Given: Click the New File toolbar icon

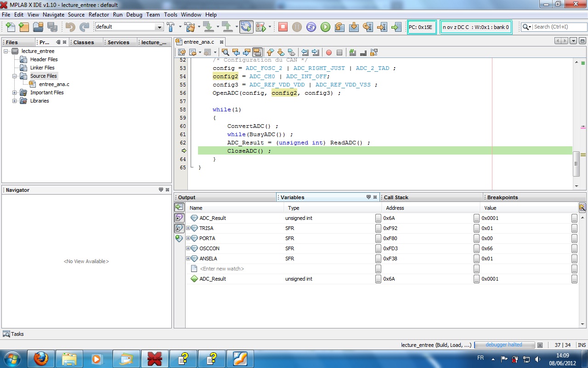Looking at the screenshot, I should pyautogui.click(x=10, y=27).
